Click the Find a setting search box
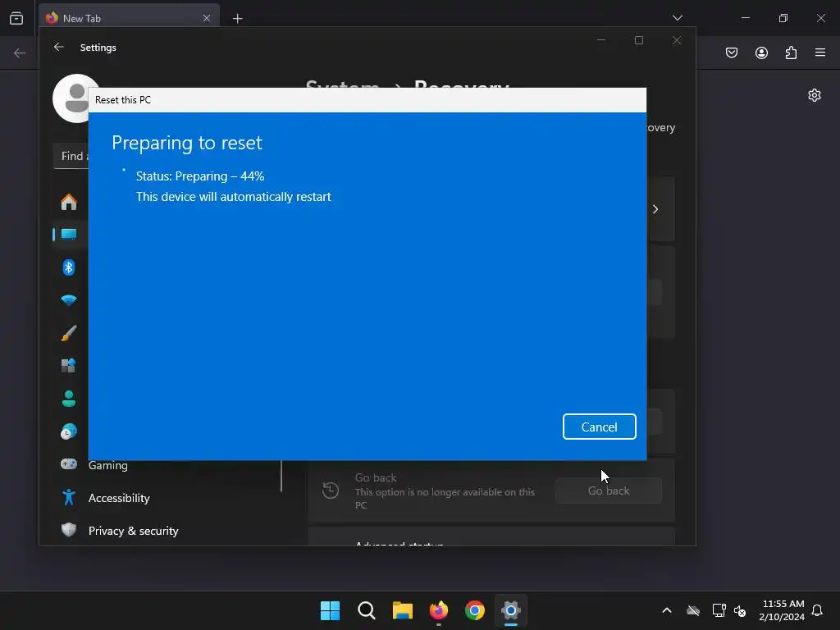The image size is (840, 630). (x=71, y=156)
